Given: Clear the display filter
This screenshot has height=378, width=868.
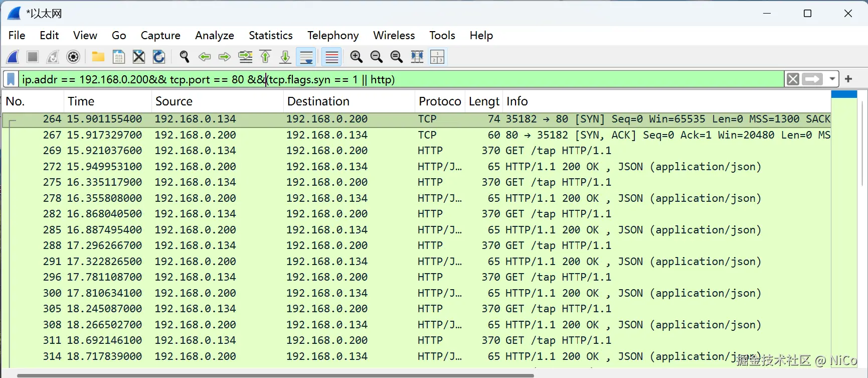Looking at the screenshot, I should (x=793, y=79).
